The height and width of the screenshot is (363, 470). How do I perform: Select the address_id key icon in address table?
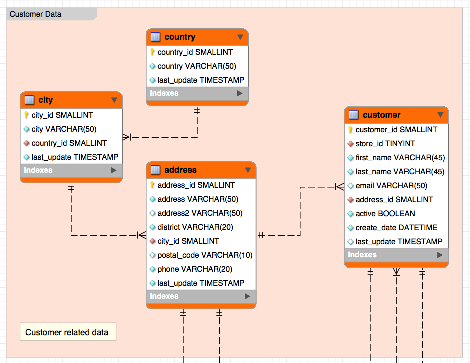152,185
